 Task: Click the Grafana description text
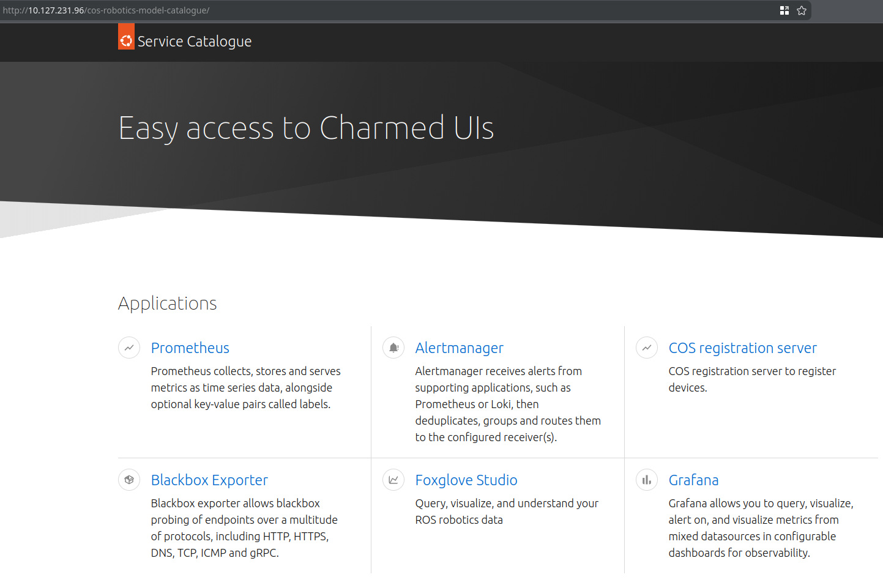760,527
